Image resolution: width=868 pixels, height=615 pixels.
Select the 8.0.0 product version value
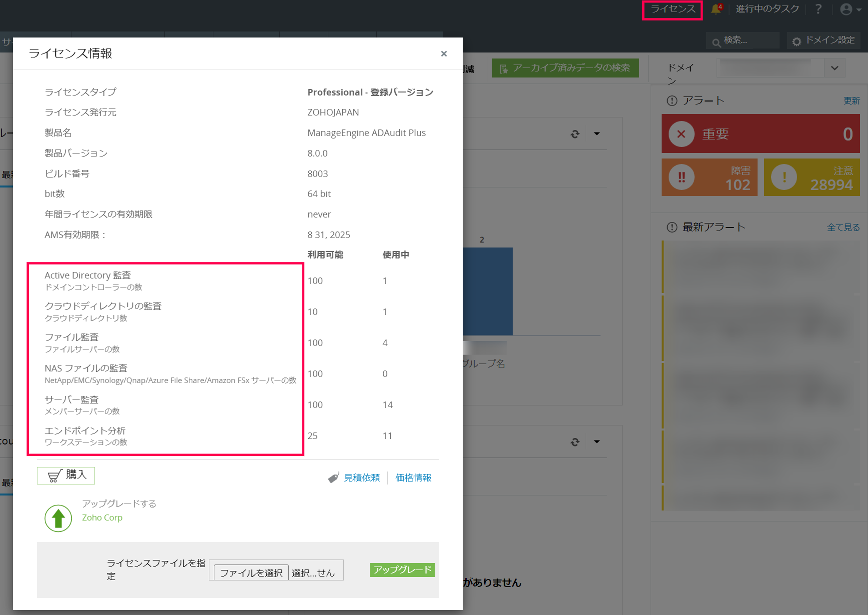click(x=317, y=153)
